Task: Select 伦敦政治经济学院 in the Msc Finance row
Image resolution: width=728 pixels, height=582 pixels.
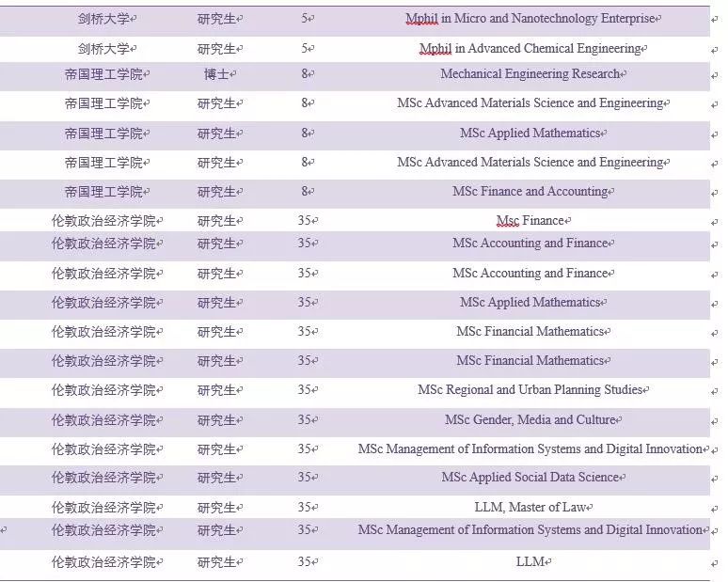Action: point(103,221)
